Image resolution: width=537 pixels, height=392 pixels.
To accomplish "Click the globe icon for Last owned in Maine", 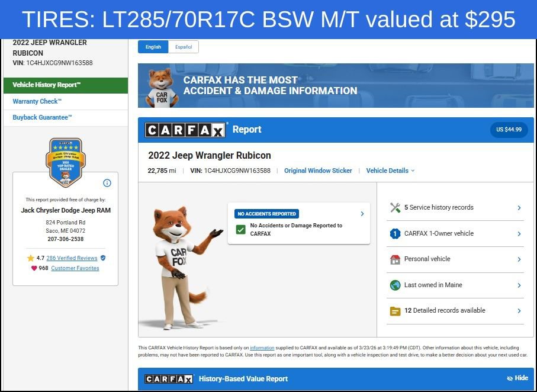I will click(395, 285).
